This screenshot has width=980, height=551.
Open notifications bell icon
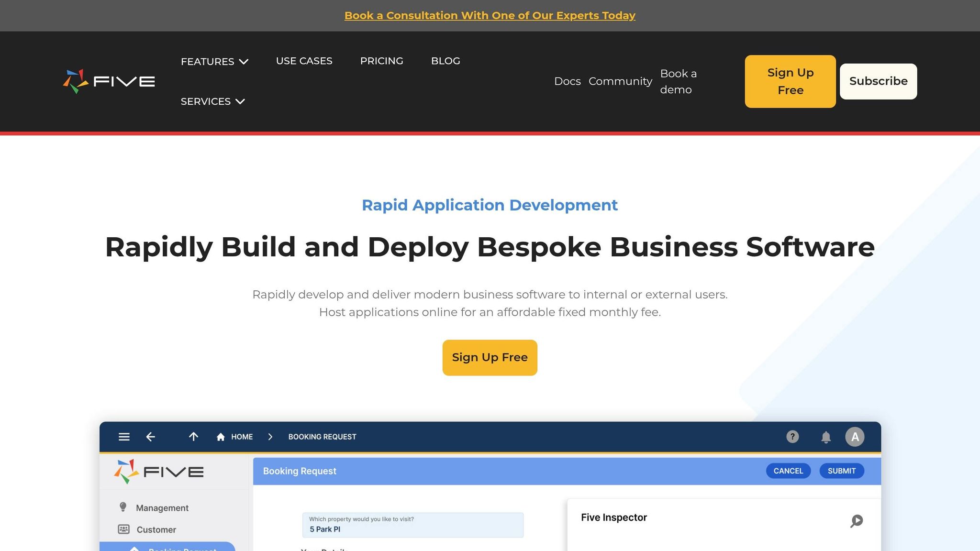[826, 437]
